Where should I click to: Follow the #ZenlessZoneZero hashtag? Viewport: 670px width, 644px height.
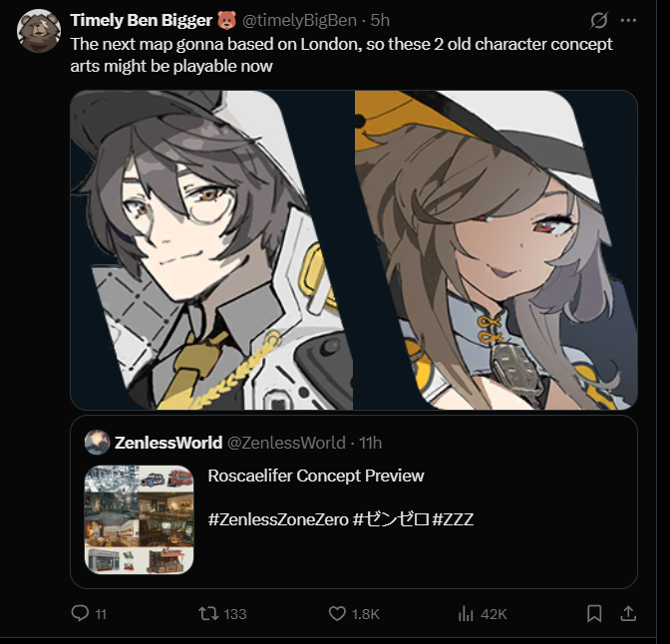pos(278,519)
